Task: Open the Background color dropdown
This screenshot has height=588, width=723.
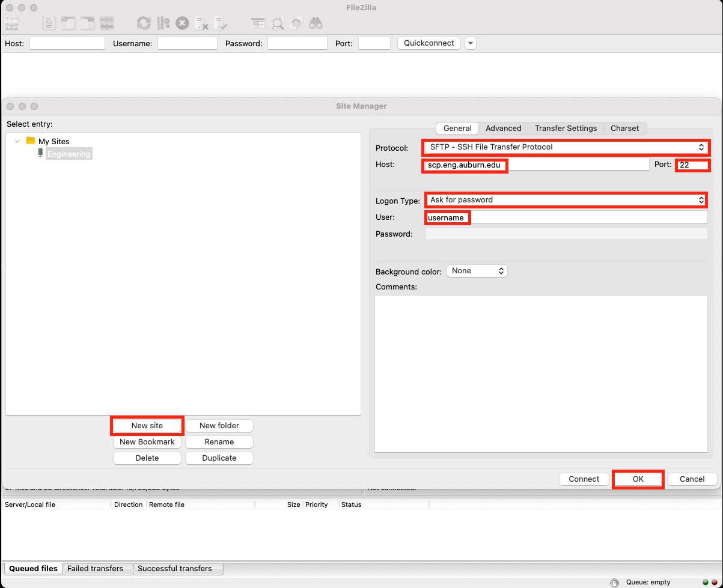Action: (x=477, y=271)
